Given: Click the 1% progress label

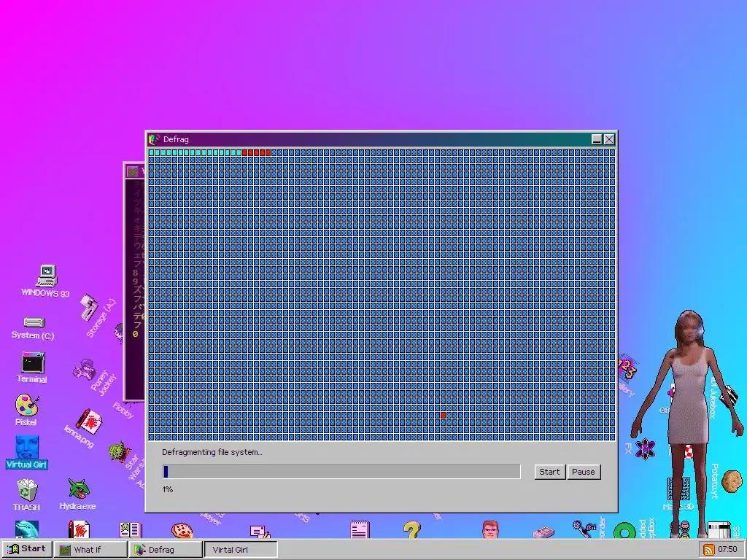Looking at the screenshot, I should 167,489.
